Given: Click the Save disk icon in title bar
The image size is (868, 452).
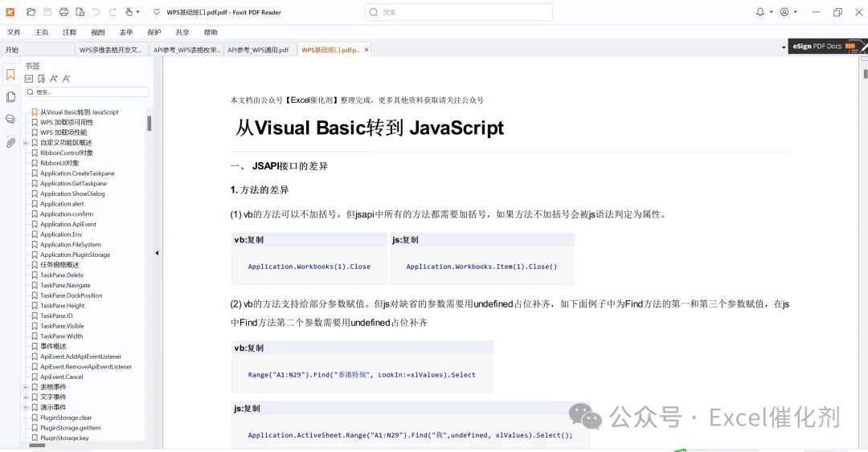Looking at the screenshot, I should click(x=47, y=11).
